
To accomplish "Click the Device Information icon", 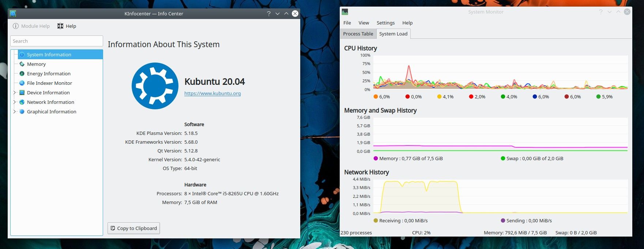I will tap(22, 93).
